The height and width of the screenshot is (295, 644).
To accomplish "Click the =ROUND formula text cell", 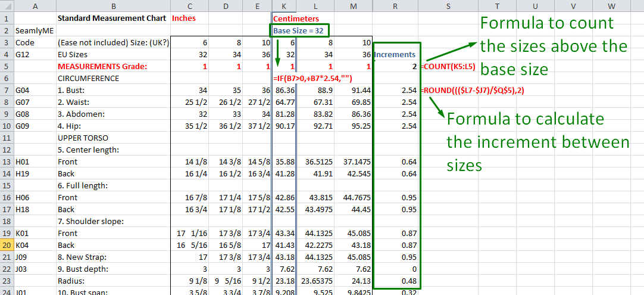I will tap(473, 90).
